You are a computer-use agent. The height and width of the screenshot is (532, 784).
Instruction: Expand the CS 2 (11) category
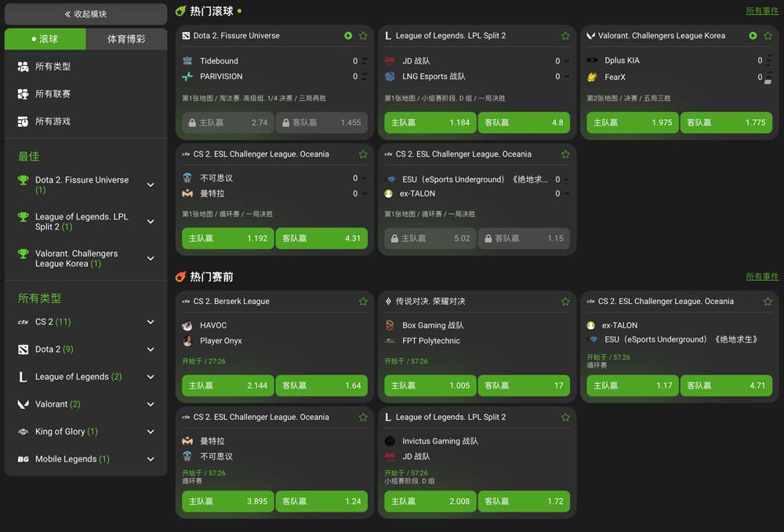[151, 322]
